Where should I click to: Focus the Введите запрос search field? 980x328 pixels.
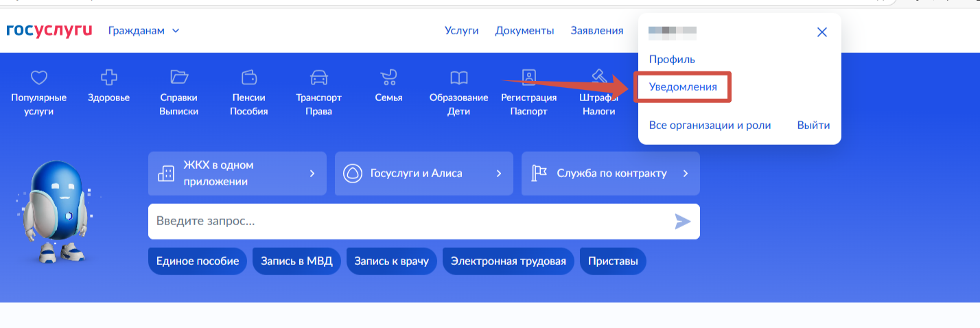click(412, 222)
